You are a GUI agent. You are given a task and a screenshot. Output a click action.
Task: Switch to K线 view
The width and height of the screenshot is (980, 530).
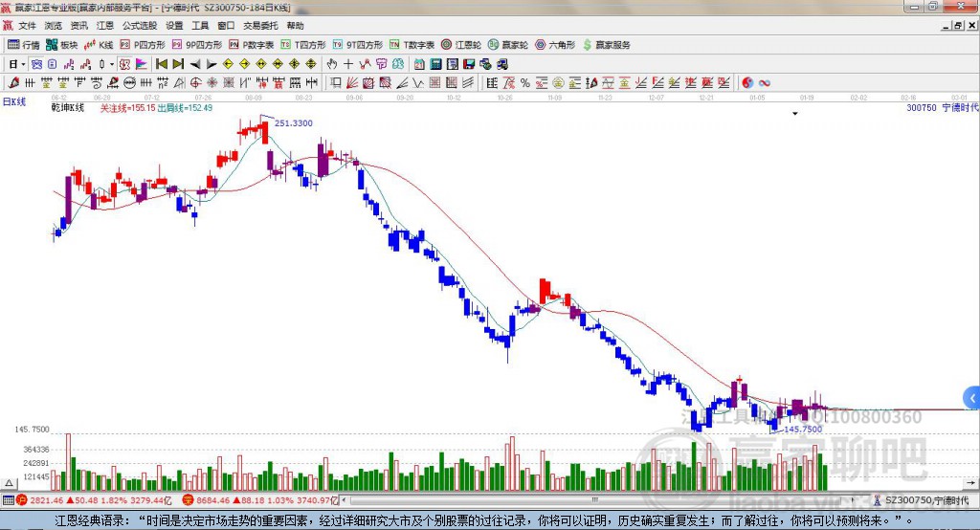coord(99,45)
